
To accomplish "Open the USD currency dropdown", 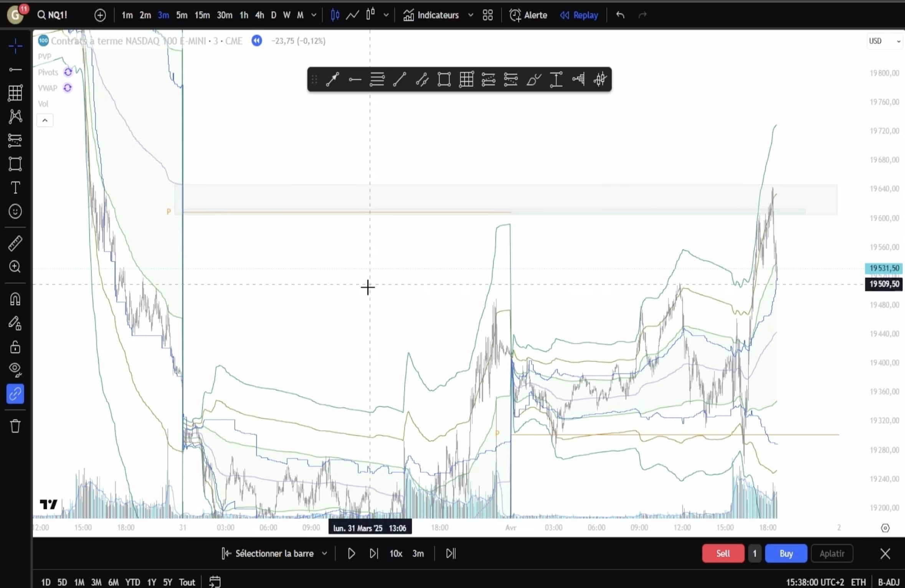I will [884, 40].
